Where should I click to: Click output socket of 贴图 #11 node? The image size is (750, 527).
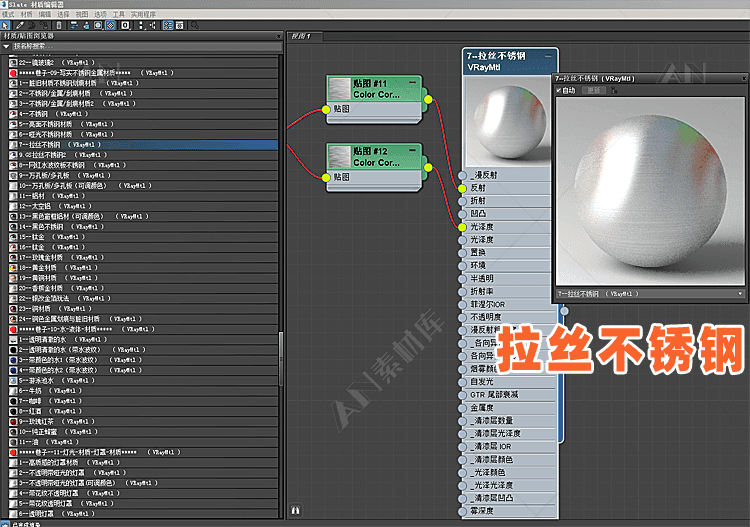pos(427,99)
